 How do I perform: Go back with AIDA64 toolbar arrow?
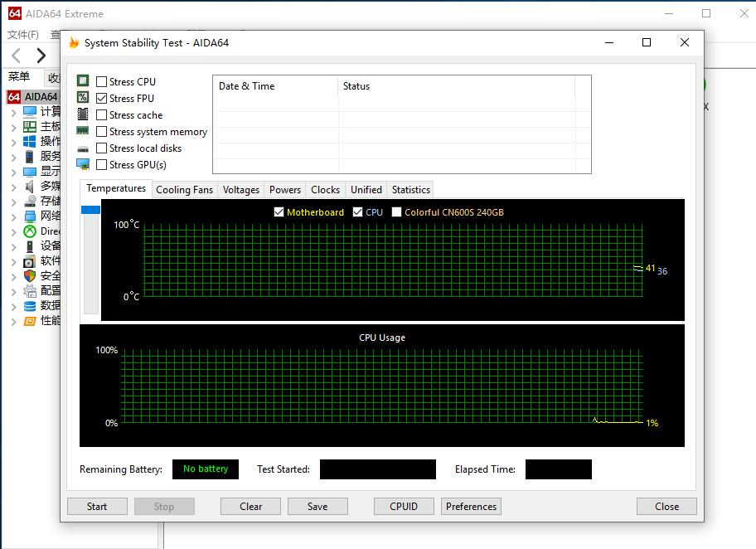click(x=16, y=56)
